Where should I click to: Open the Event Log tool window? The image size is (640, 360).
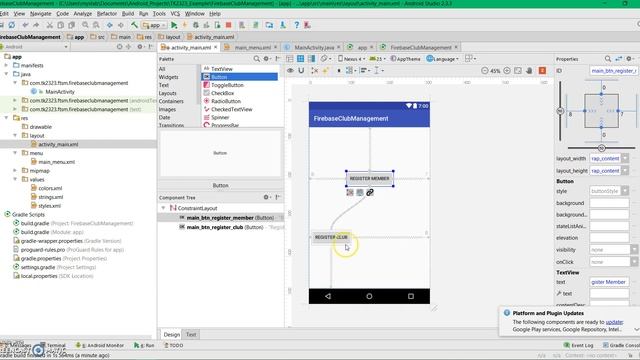click(578, 345)
